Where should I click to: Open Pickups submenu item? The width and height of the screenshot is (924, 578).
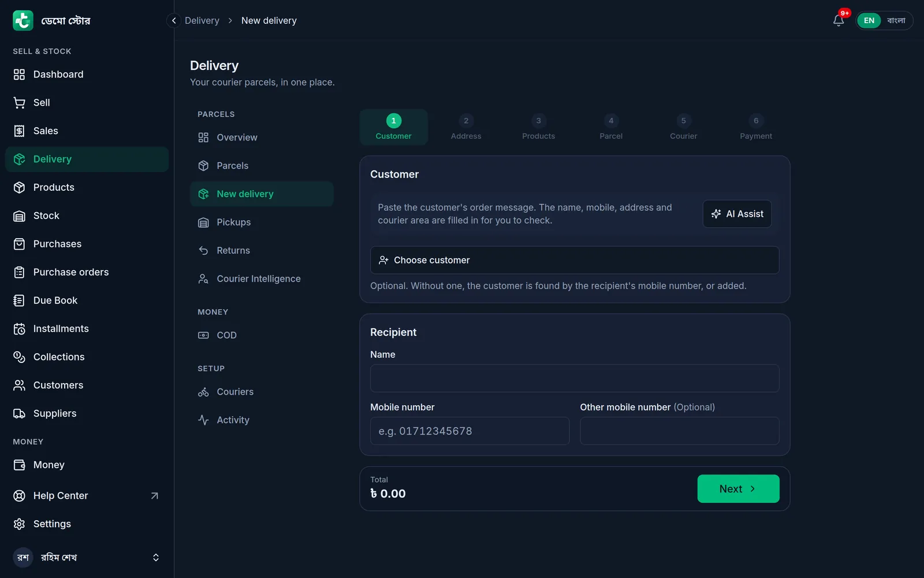click(262, 223)
